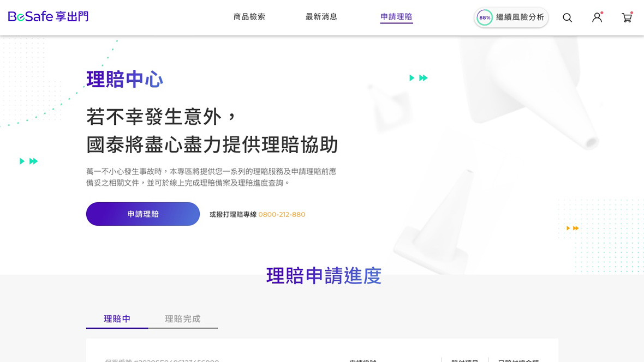Open the shopping cart icon

(627, 17)
